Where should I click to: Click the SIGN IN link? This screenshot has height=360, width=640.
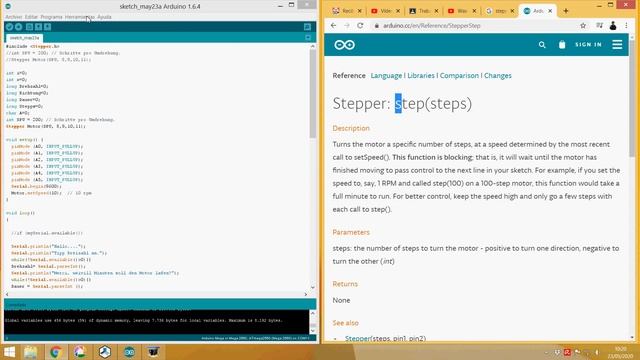tap(589, 44)
